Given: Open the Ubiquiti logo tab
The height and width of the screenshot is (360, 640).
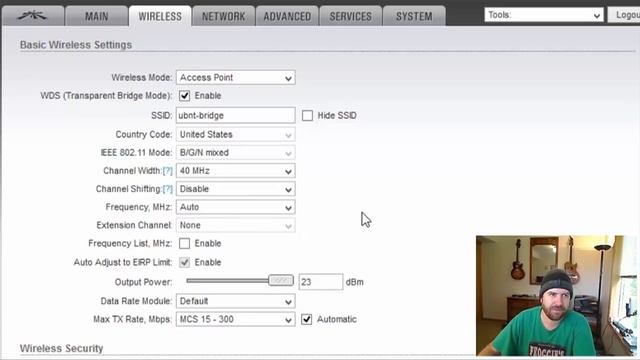Looking at the screenshot, I should pos(33,16).
